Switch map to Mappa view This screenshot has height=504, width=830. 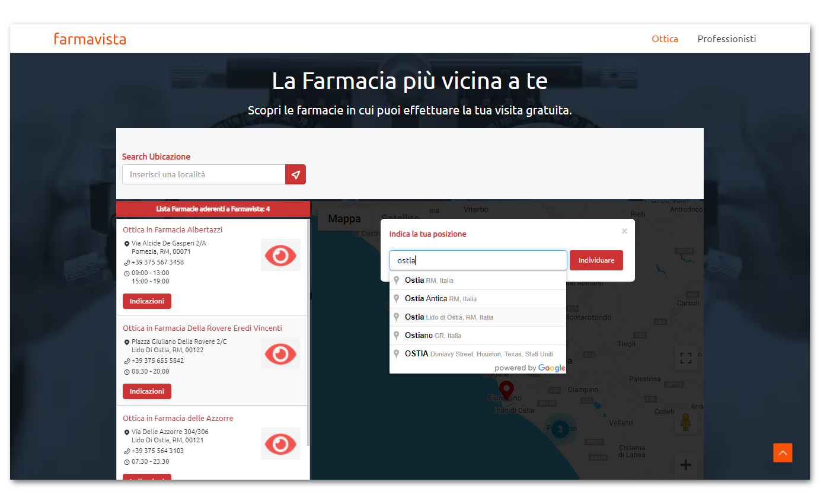coord(344,219)
